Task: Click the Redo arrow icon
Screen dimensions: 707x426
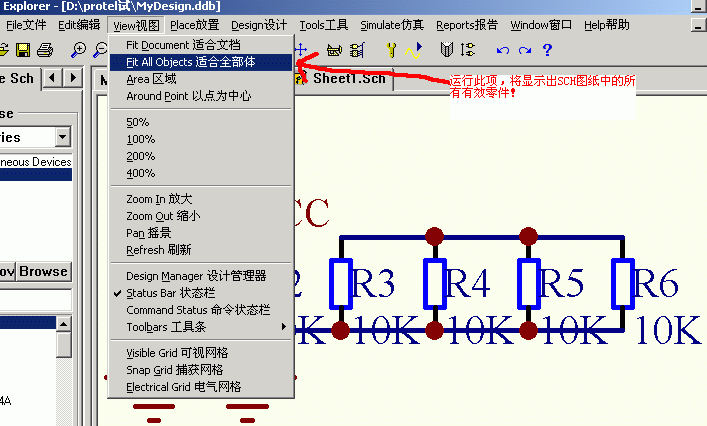Action: (525, 50)
